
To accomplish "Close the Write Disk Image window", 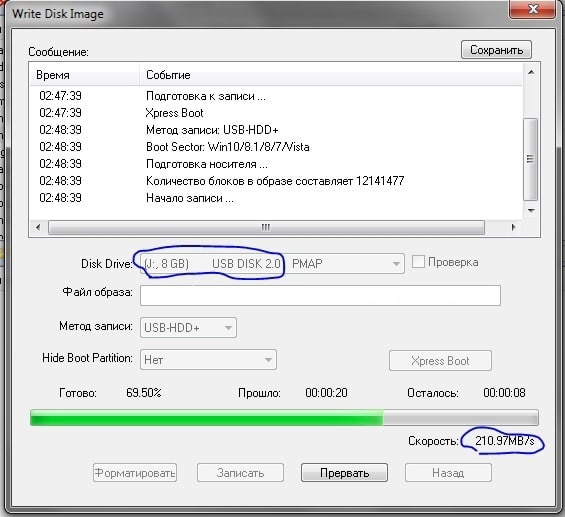I will click(532, 8).
